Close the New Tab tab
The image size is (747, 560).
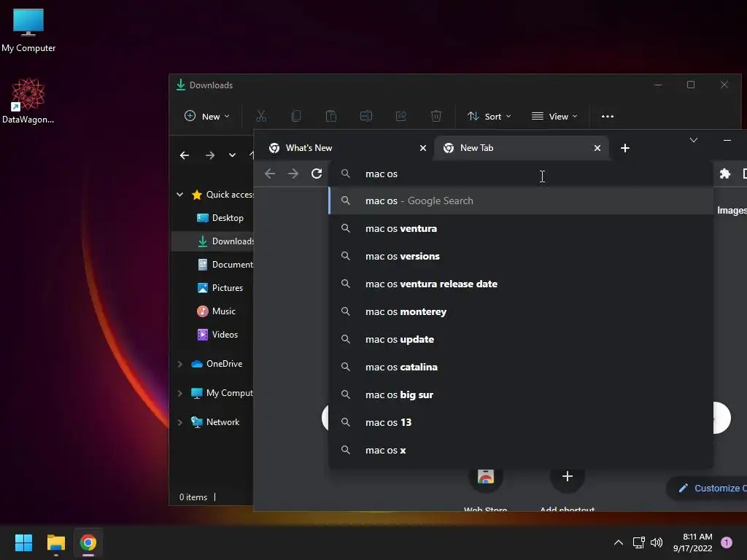[x=597, y=148]
